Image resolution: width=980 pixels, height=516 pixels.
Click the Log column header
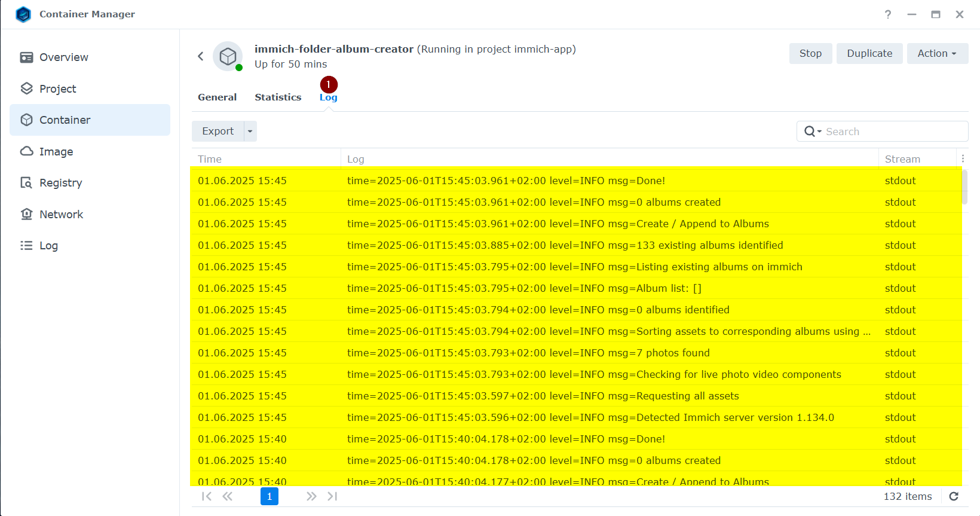[610, 159]
